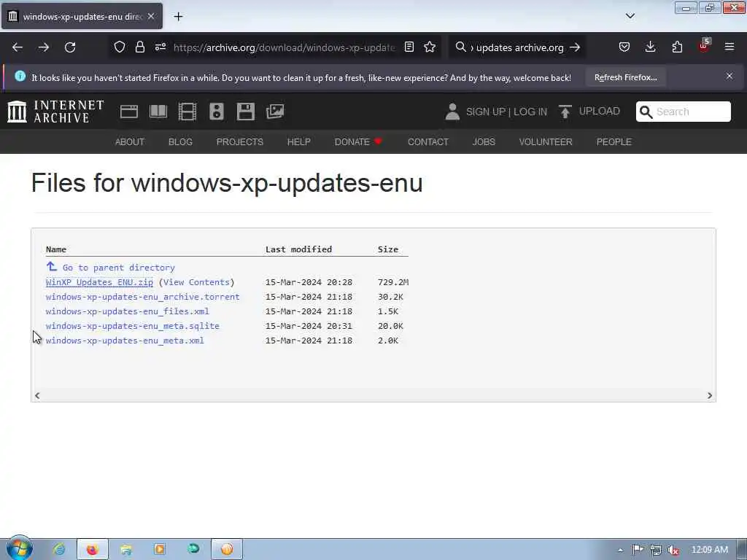Save page to Pocket

click(x=624, y=47)
